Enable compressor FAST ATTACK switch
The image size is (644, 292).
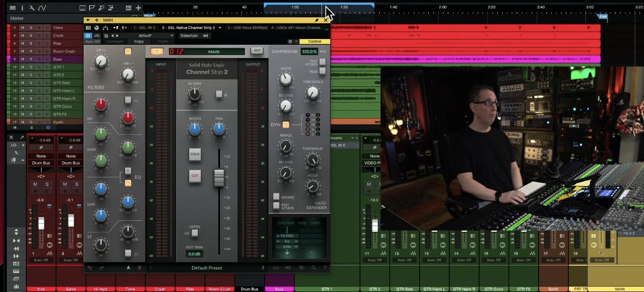[322, 62]
